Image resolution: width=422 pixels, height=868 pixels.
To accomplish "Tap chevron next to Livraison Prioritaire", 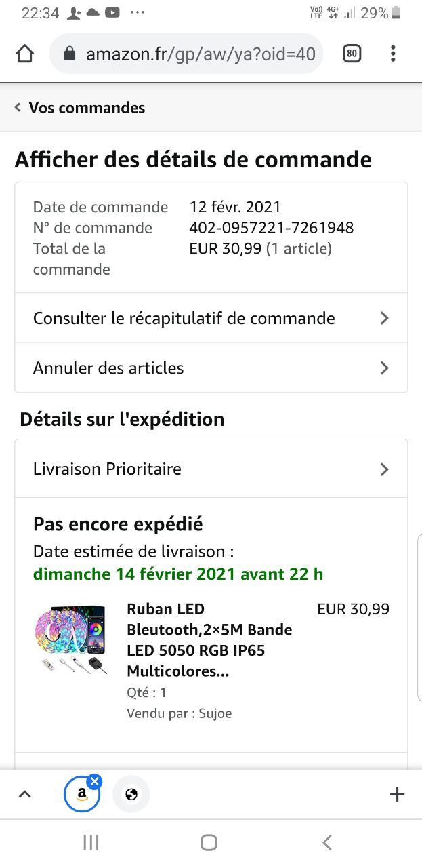I will click(x=385, y=469).
